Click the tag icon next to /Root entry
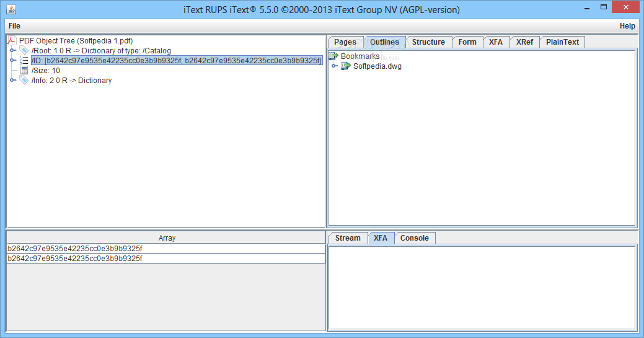 (x=24, y=50)
